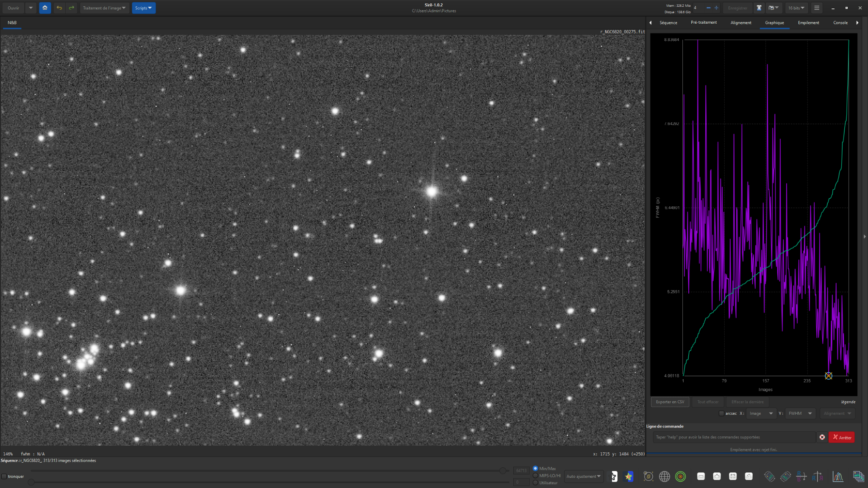Screen dimensions: 868x488
Task: Switch to the Console tab
Action: 840,23
